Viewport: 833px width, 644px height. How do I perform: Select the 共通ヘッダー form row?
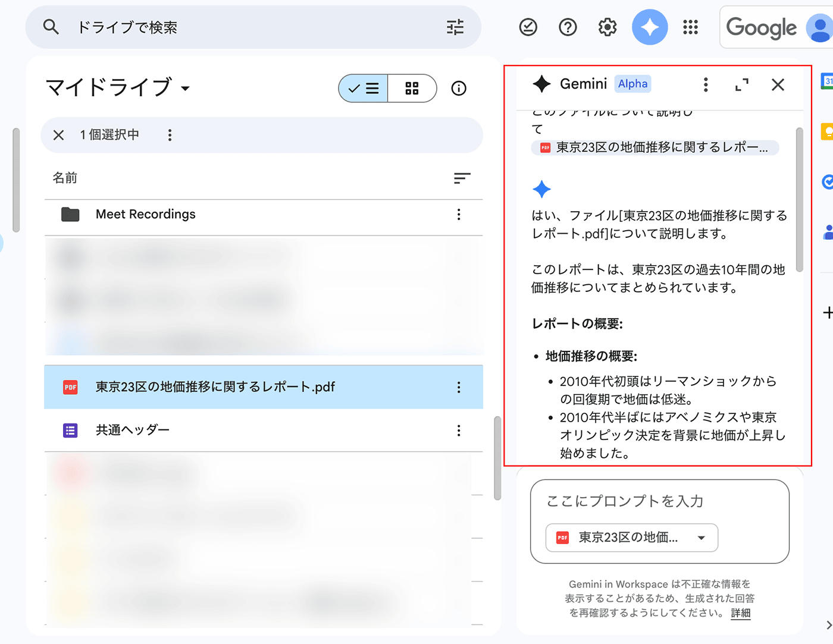click(264, 430)
